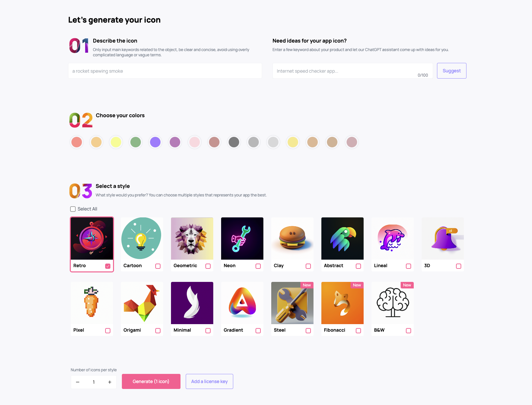Choose the B&W brain tree style image
532x405 pixels.
392,303
